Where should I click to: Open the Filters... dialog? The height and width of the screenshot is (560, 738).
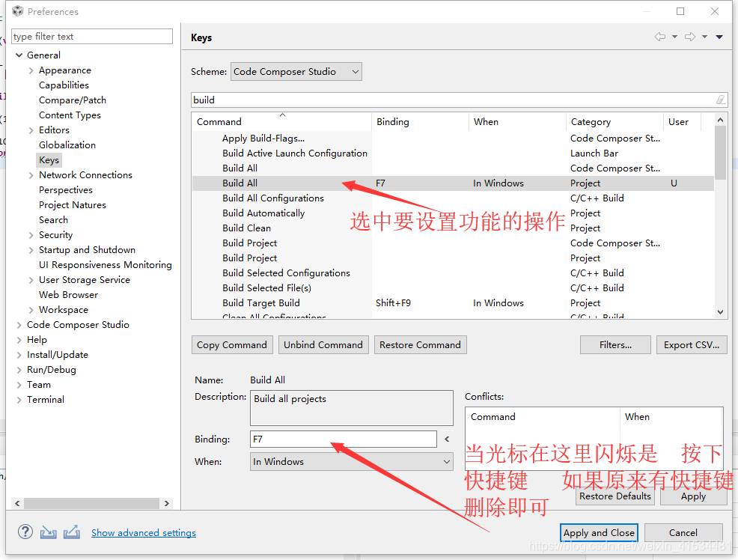click(615, 345)
